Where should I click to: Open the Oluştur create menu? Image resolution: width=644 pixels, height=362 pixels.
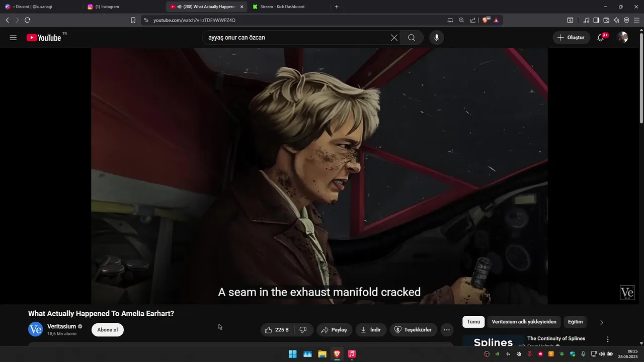point(572,38)
